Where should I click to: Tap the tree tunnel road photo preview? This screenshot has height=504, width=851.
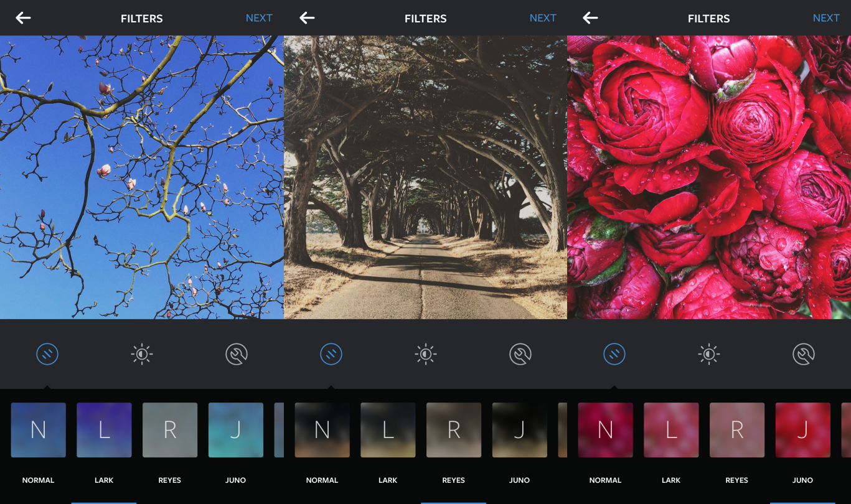[425, 177]
